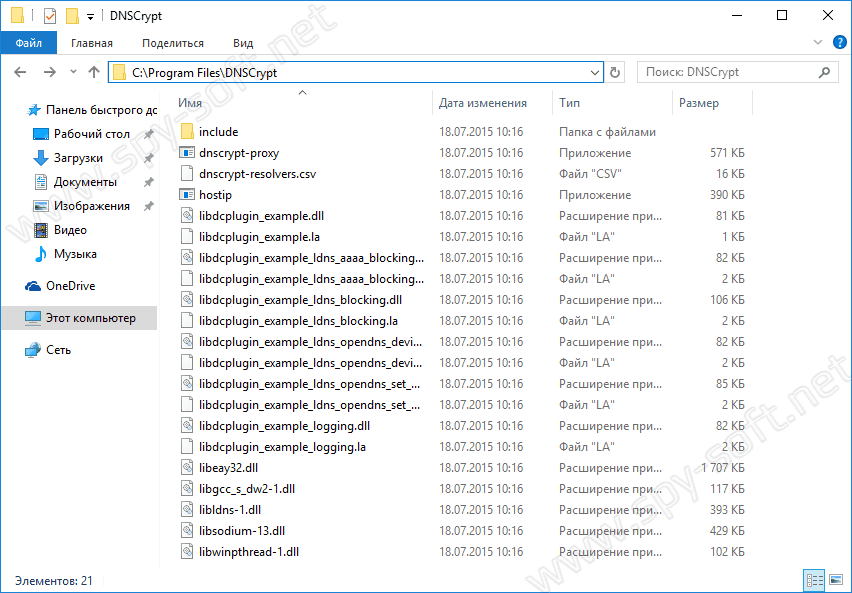This screenshot has height=593, width=852.
Task: Refresh the DNSCrypt folder view
Action: 615,72
